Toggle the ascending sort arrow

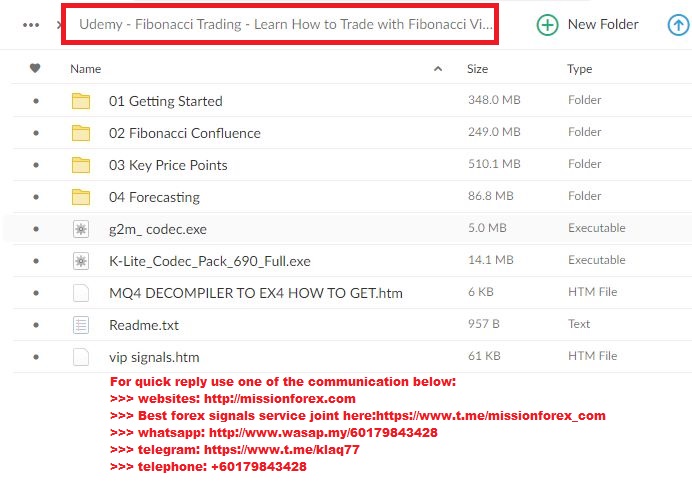point(438,68)
